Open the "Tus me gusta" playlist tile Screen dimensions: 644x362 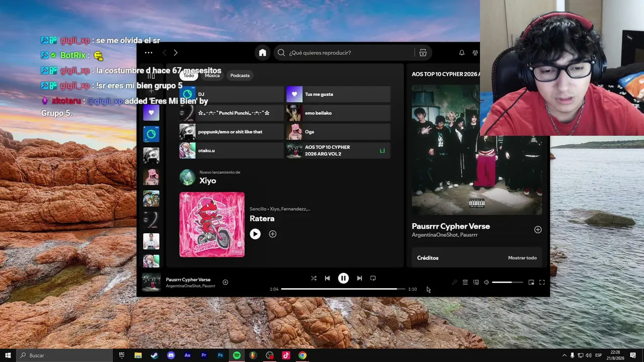[x=338, y=94]
